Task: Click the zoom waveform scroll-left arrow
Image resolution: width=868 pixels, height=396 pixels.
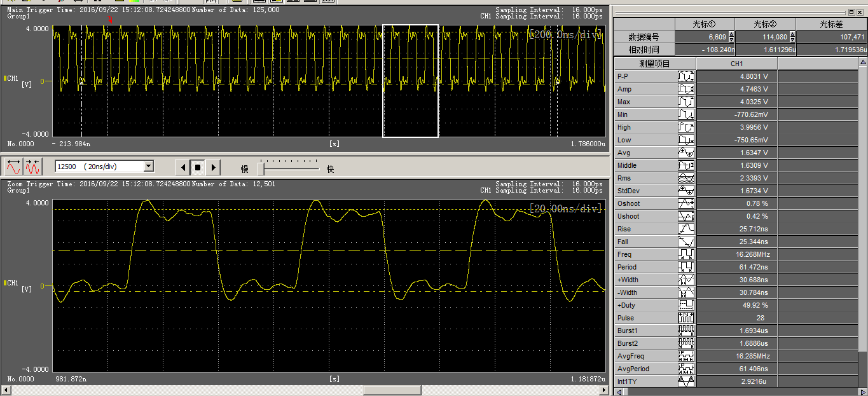Action: click(x=5, y=390)
